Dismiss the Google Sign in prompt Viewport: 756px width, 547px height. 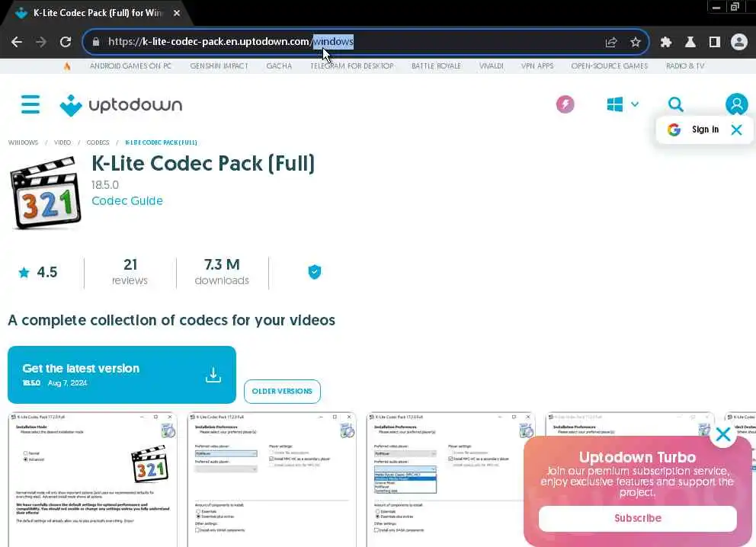click(x=736, y=130)
